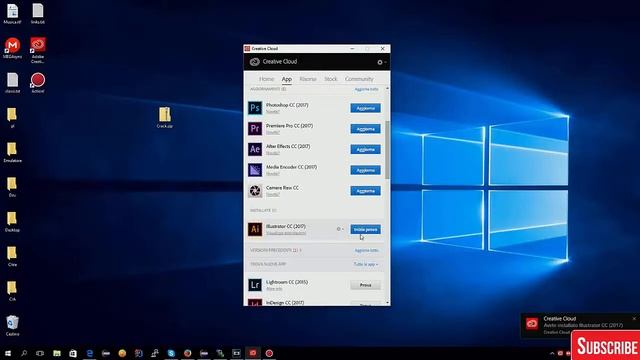Click the Novità link under Premiere Pro CC
Image resolution: width=640 pixels, height=360 pixels.
273,132
